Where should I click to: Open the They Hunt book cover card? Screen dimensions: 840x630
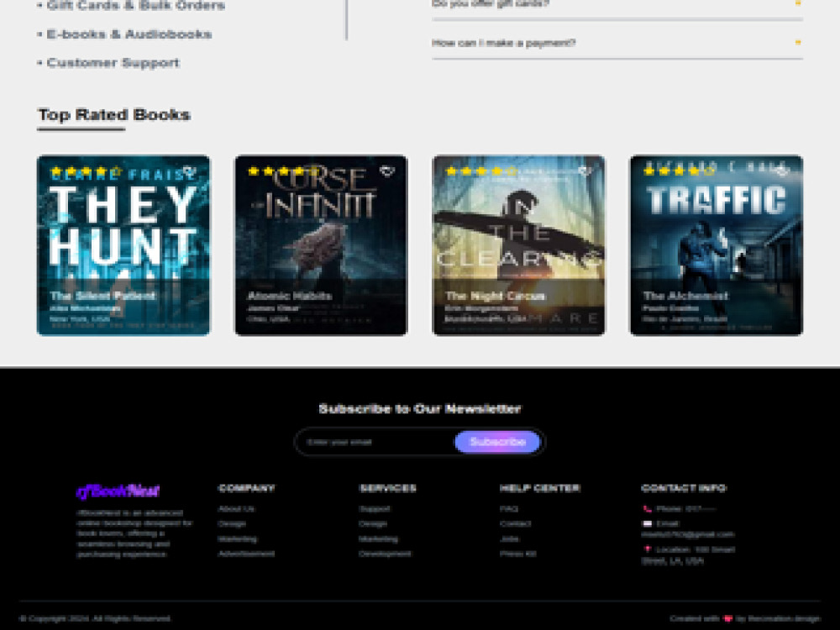point(123,245)
